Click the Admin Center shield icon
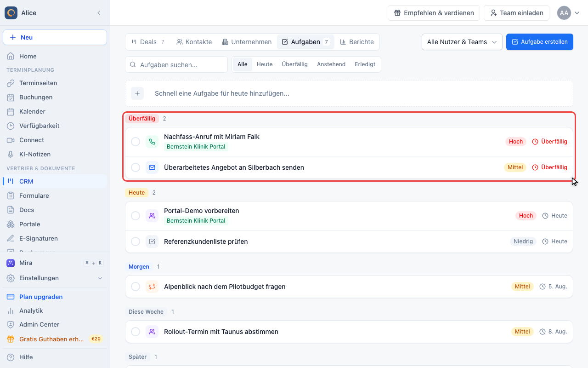 [11, 325]
